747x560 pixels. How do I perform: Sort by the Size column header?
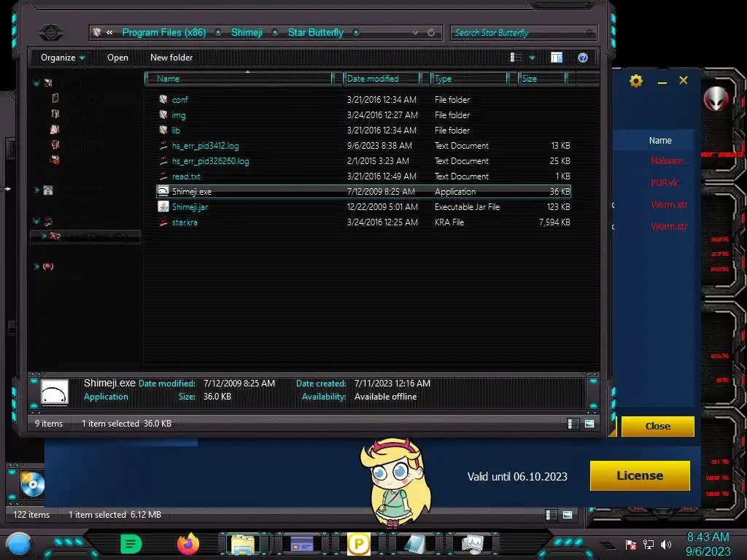click(542, 79)
